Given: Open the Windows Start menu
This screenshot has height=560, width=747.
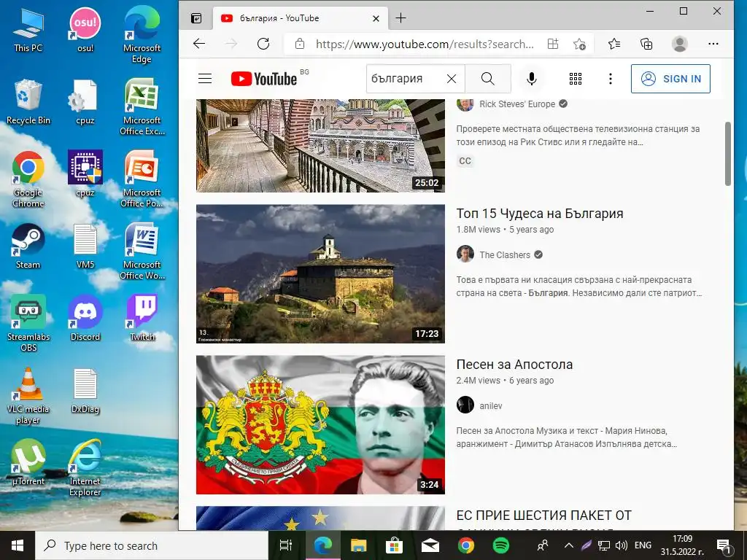Looking at the screenshot, I should point(18,545).
